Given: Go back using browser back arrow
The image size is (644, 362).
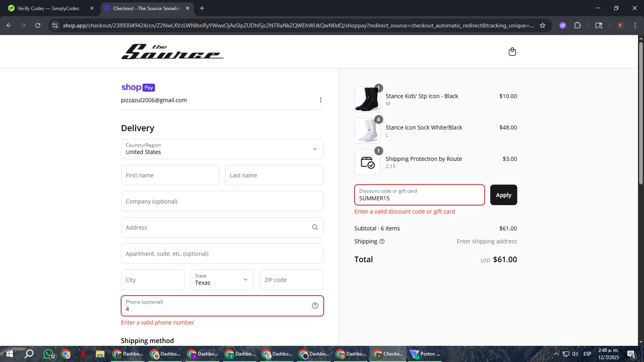Looking at the screenshot, I should (x=9, y=25).
